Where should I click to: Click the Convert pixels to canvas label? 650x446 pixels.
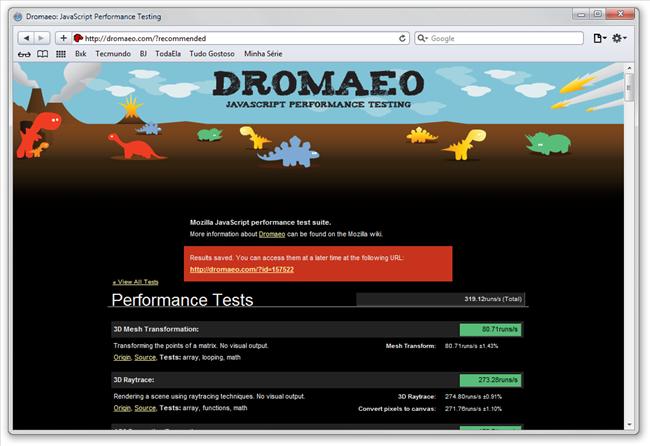click(397, 409)
